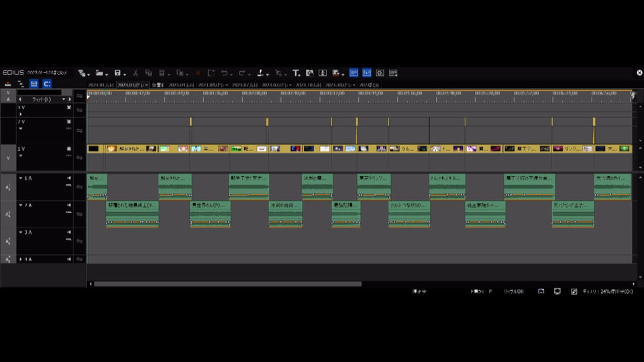Mute the 2A audio track speaker

[68, 205]
